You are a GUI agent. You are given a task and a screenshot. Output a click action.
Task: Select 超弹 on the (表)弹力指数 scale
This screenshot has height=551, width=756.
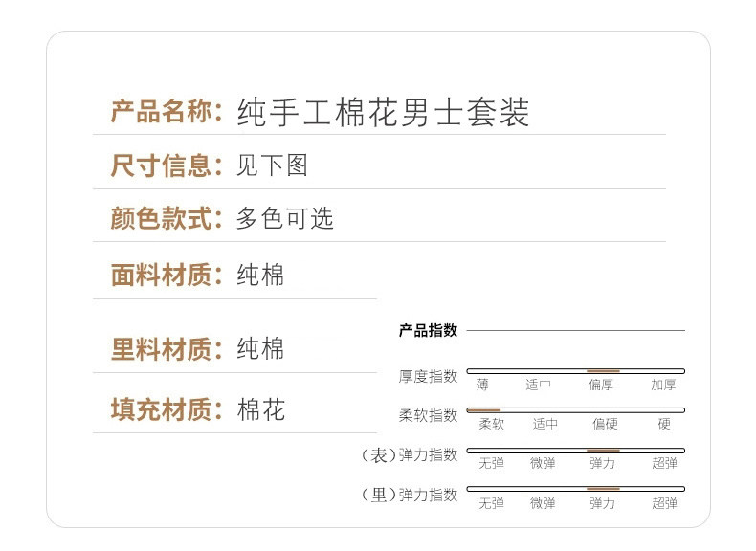pos(664,463)
